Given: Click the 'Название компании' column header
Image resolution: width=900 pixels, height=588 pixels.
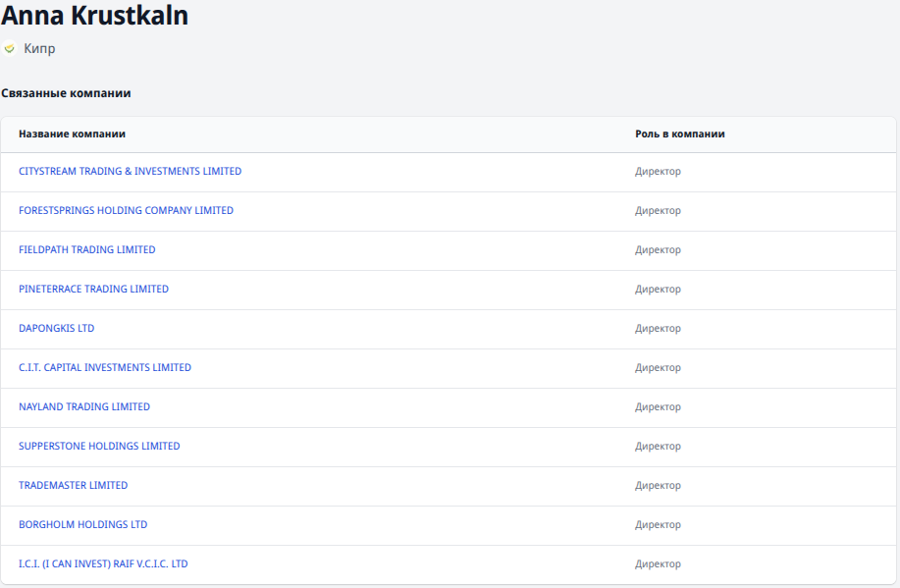Looking at the screenshot, I should (x=72, y=134).
